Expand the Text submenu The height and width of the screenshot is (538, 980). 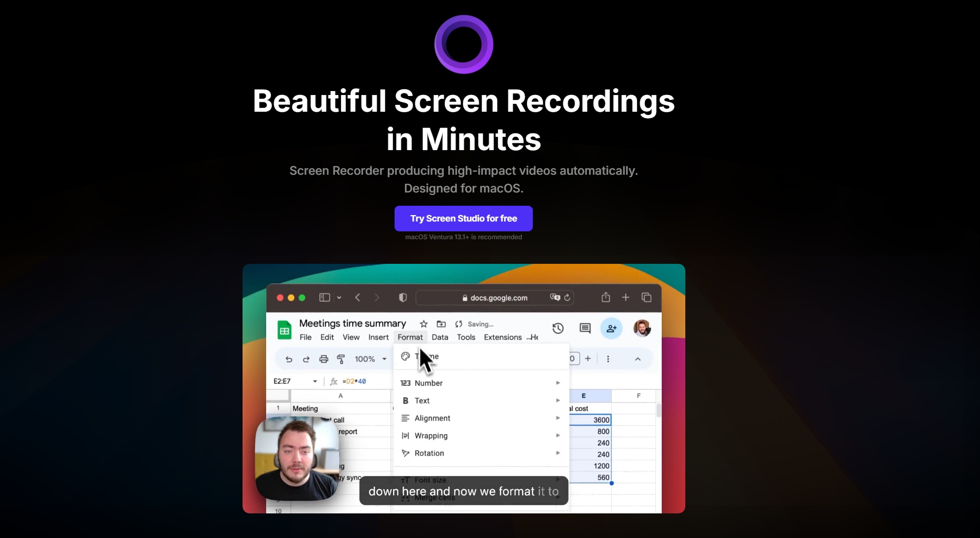click(481, 401)
